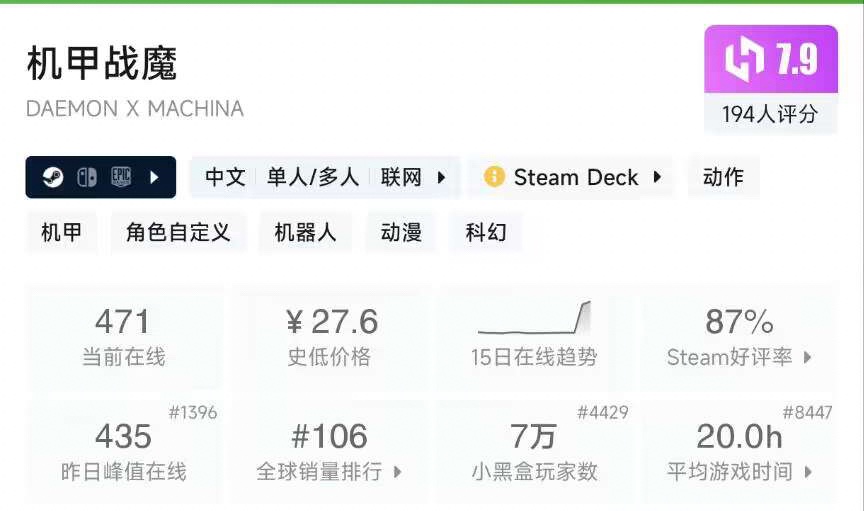Click the 史低价格 ¥27.6 card
The width and height of the screenshot is (864, 511).
pyautogui.click(x=329, y=335)
